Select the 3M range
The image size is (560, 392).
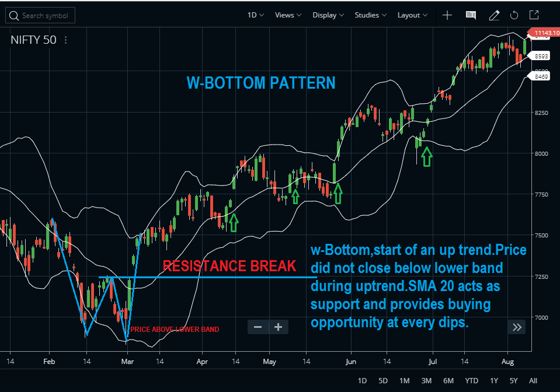426,380
